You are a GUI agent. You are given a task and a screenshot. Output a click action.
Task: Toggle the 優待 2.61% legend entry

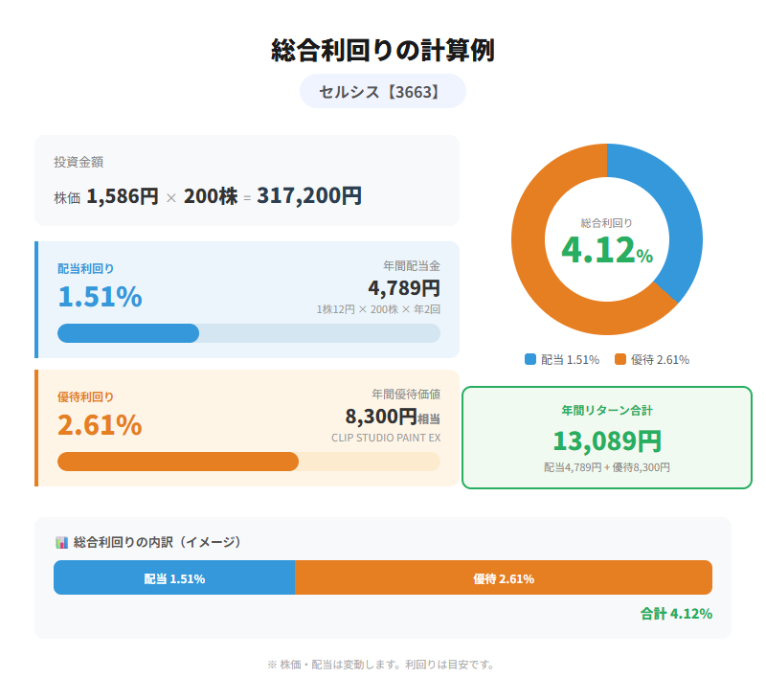[657, 357]
